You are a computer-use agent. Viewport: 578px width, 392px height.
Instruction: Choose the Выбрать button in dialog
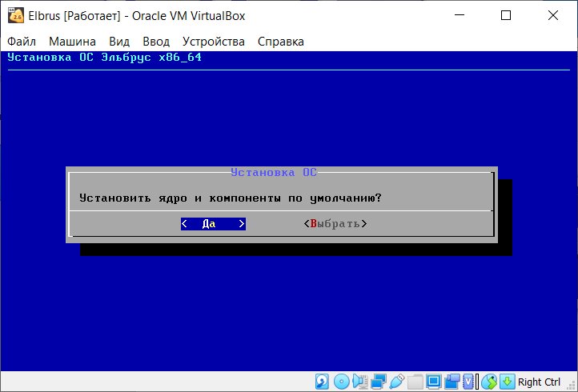pos(335,224)
